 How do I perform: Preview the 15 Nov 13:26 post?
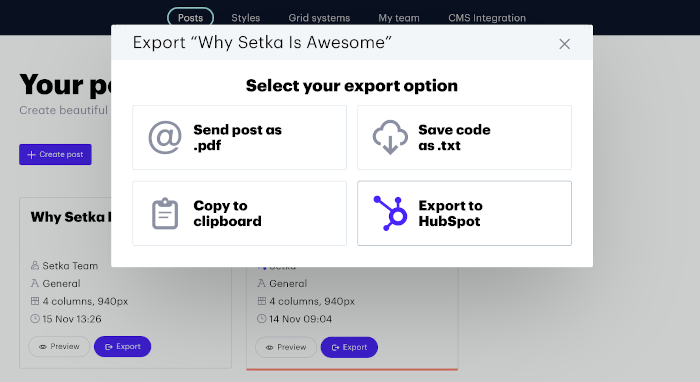pyautogui.click(x=59, y=346)
